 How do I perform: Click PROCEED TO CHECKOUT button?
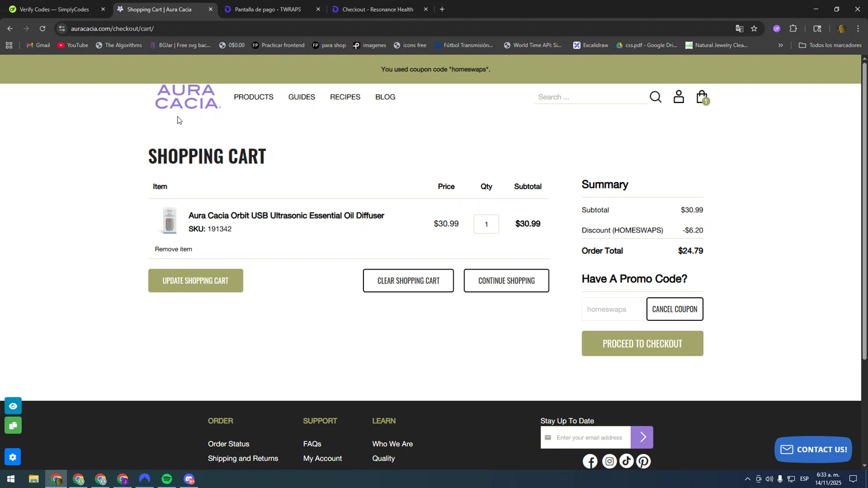[642, 343]
